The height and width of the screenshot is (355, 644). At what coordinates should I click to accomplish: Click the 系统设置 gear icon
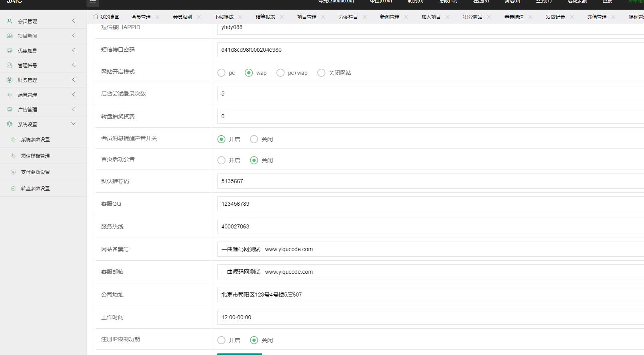click(x=10, y=124)
